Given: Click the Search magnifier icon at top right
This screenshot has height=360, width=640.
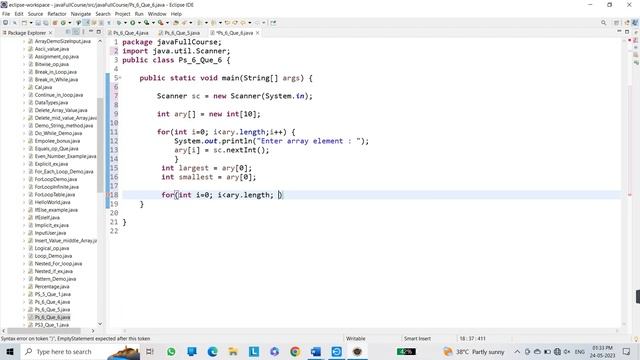Looking at the screenshot, I should (x=603, y=23).
